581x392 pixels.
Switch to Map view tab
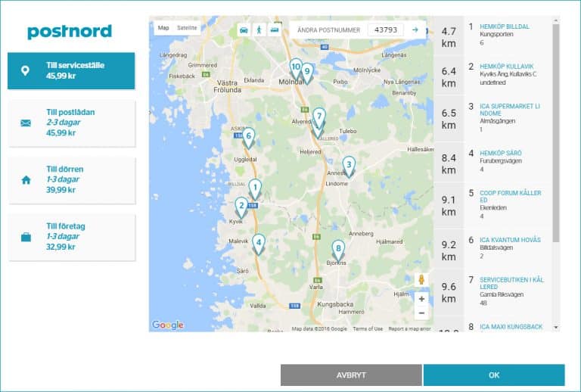pos(163,28)
